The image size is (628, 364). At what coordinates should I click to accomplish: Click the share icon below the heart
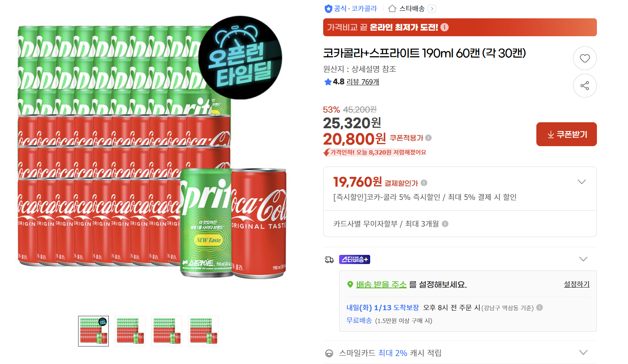[585, 86]
